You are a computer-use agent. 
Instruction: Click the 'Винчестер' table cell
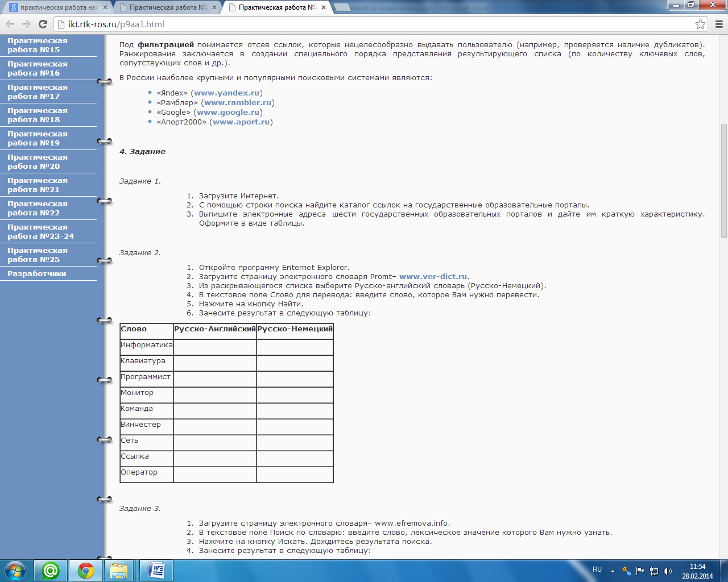pyautogui.click(x=147, y=426)
